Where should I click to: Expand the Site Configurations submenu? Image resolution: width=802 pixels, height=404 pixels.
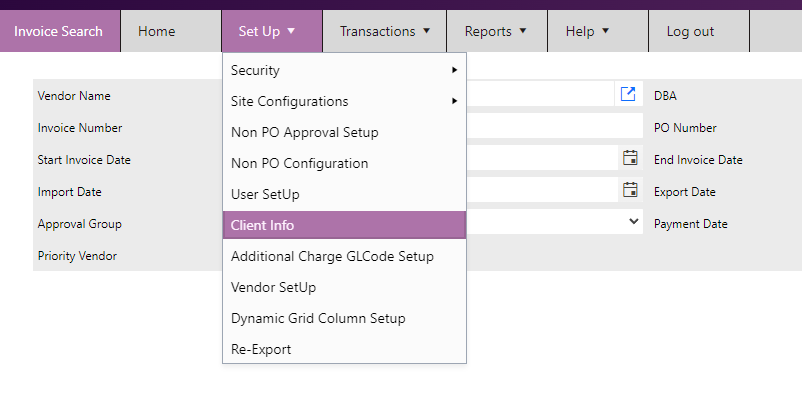[344, 101]
